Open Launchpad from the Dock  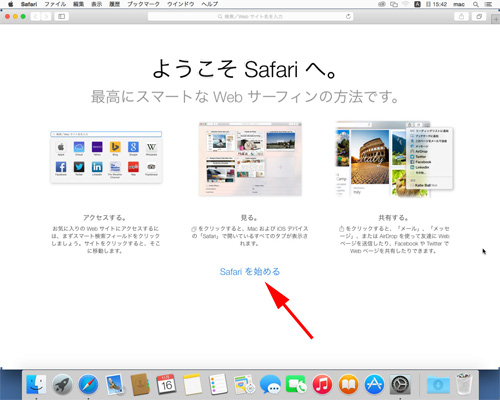coord(62,384)
